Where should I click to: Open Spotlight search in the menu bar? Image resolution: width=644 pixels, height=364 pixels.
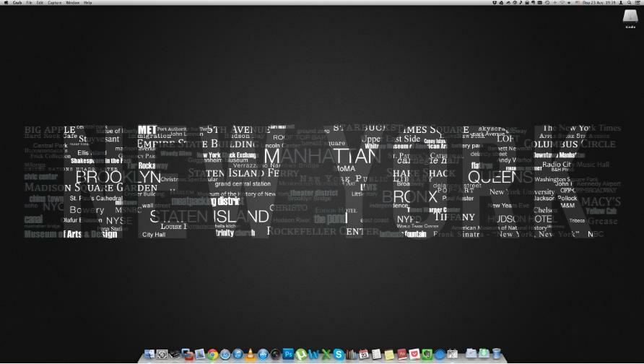[630, 2]
